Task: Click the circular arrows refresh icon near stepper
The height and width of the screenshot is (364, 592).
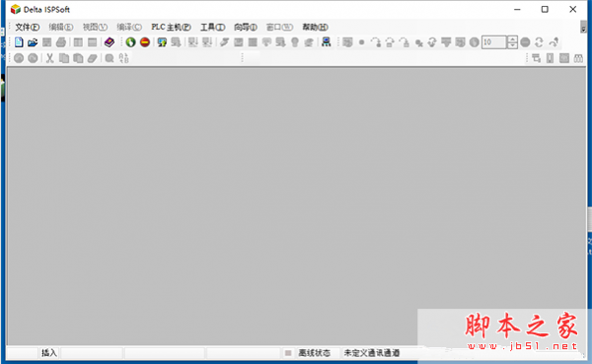Action: pos(539,42)
